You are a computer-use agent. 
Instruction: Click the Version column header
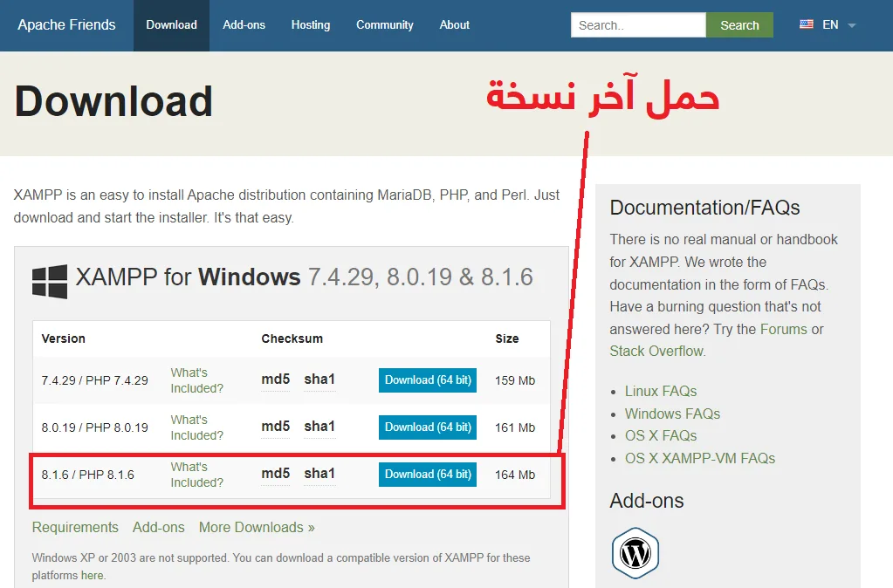[x=63, y=338]
